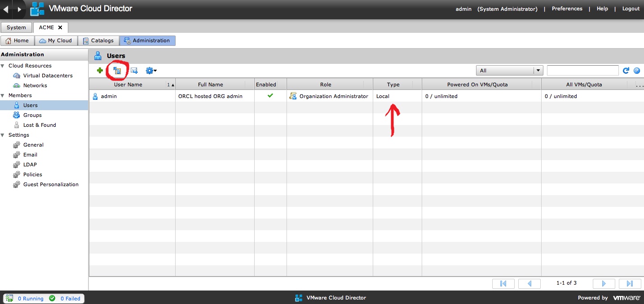Click the role icon before Organization Administrator
This screenshot has width=644, height=304.
pyautogui.click(x=293, y=96)
